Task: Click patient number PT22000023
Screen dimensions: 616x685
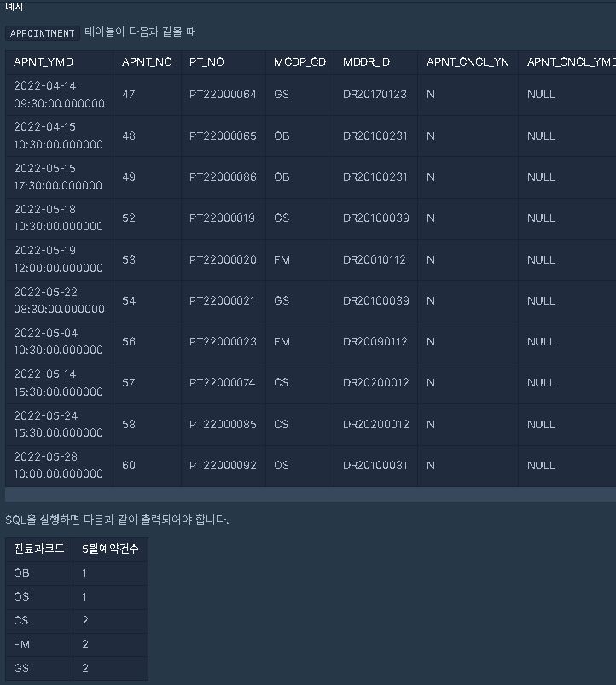Action: coord(223,341)
